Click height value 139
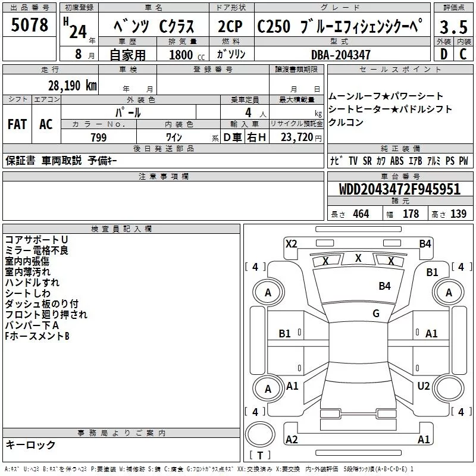Image resolution: width=476 pixels, height=476 pixels. point(458,214)
